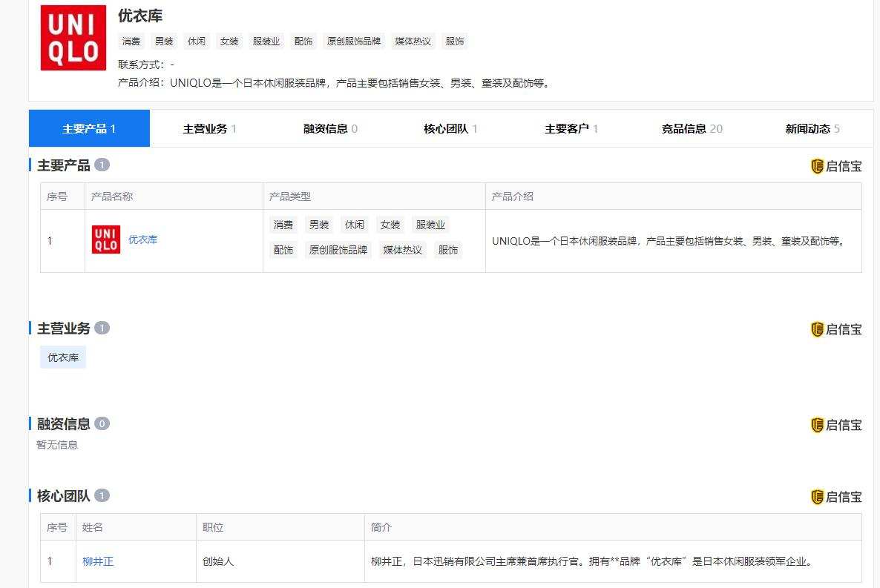Open the 融资信息 tab
880x588 pixels.
[330, 128]
